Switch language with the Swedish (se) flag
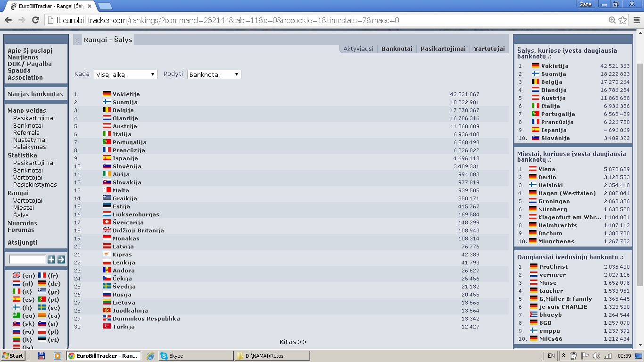 pos(42,308)
